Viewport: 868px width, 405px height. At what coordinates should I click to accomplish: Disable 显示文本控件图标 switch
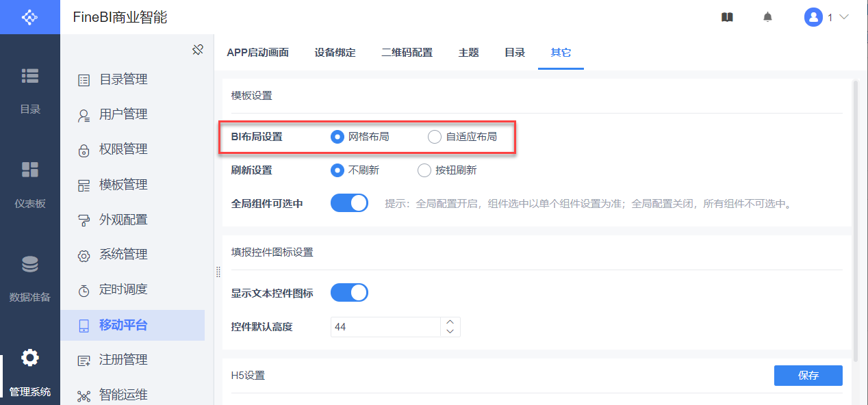coord(349,293)
